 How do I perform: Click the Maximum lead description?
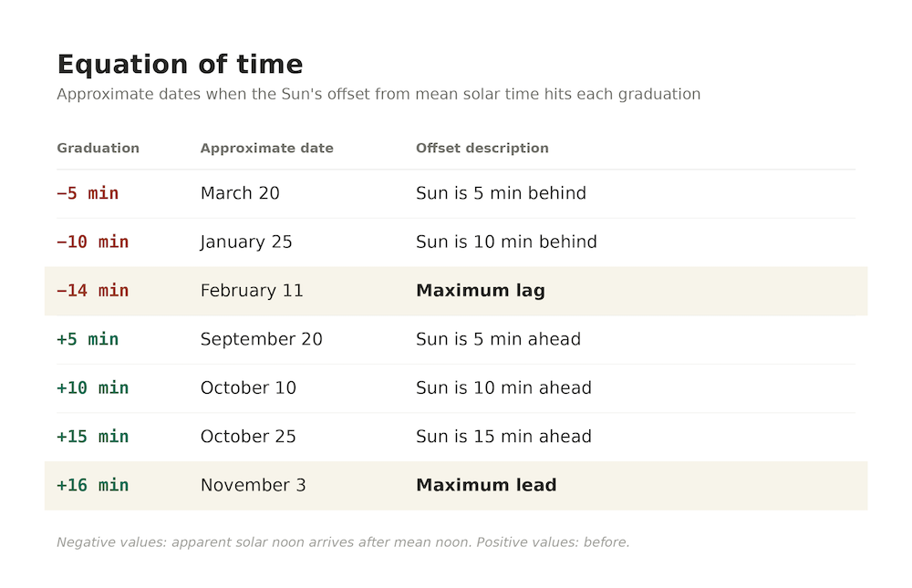[486, 485]
